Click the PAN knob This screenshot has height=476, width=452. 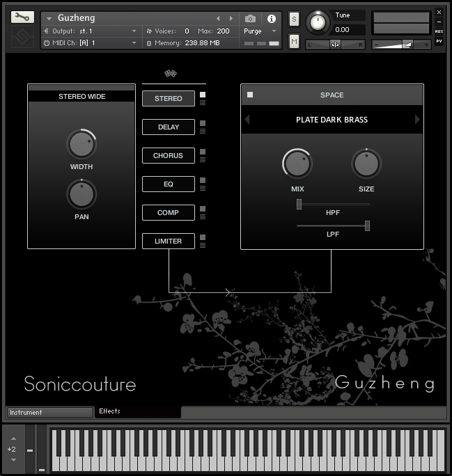point(81,195)
